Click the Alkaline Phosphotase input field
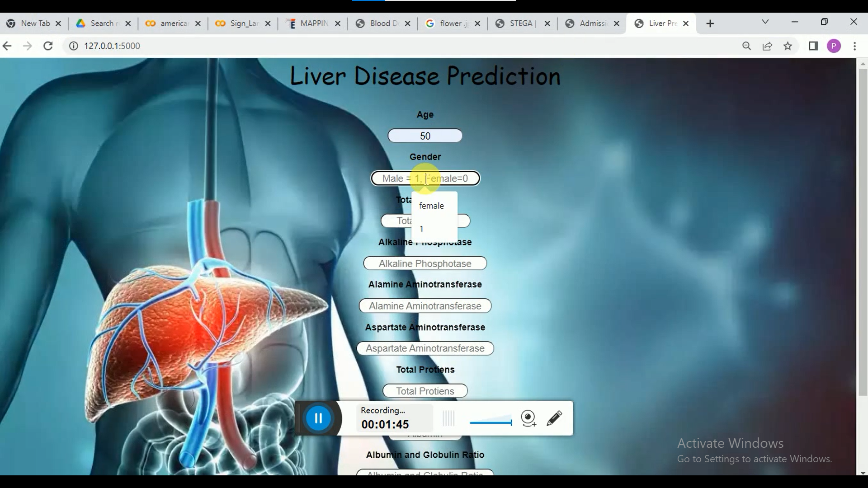 425,263
